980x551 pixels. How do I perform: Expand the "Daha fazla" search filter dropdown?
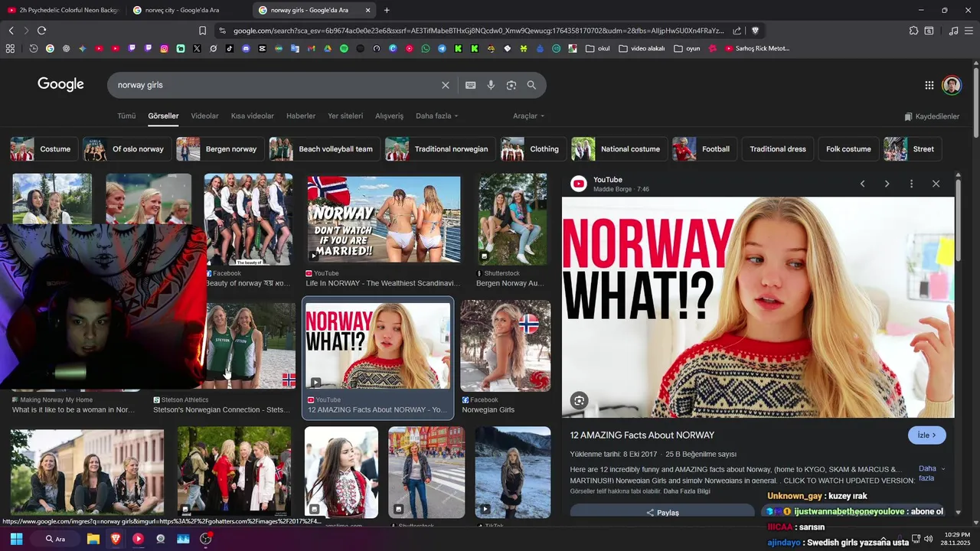[x=437, y=116]
